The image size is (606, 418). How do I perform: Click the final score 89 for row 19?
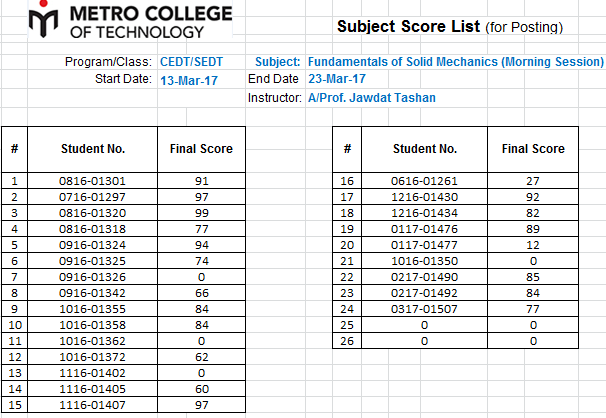click(533, 229)
